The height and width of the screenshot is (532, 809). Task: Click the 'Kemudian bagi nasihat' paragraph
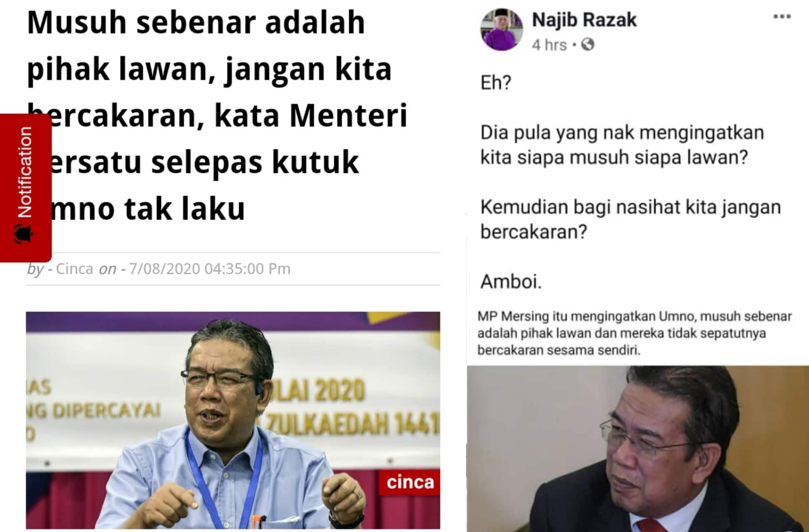(x=630, y=219)
